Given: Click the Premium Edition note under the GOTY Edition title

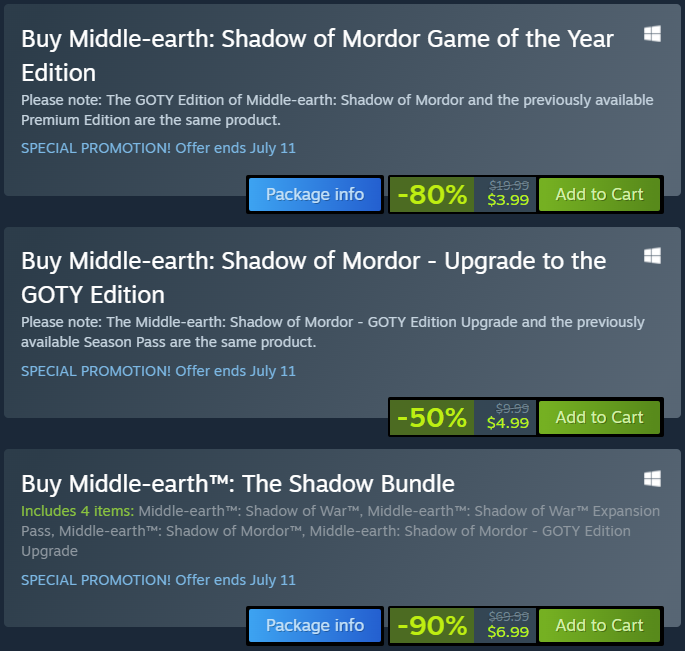Looking at the screenshot, I should point(337,110).
